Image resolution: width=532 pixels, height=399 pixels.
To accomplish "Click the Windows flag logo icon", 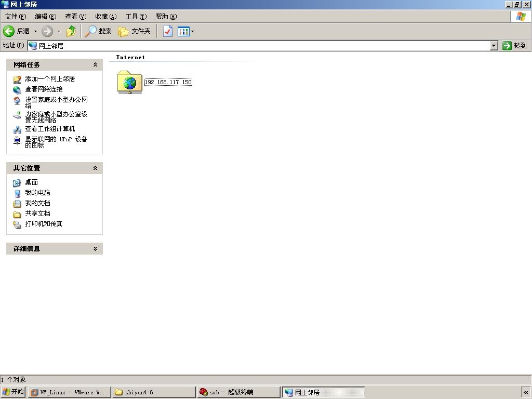I will pyautogui.click(x=521, y=16).
